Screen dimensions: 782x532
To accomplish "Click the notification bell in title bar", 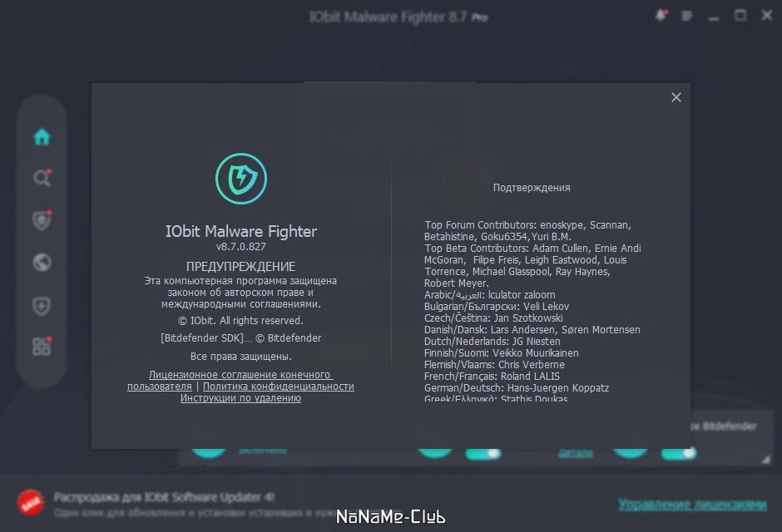I will pyautogui.click(x=661, y=16).
